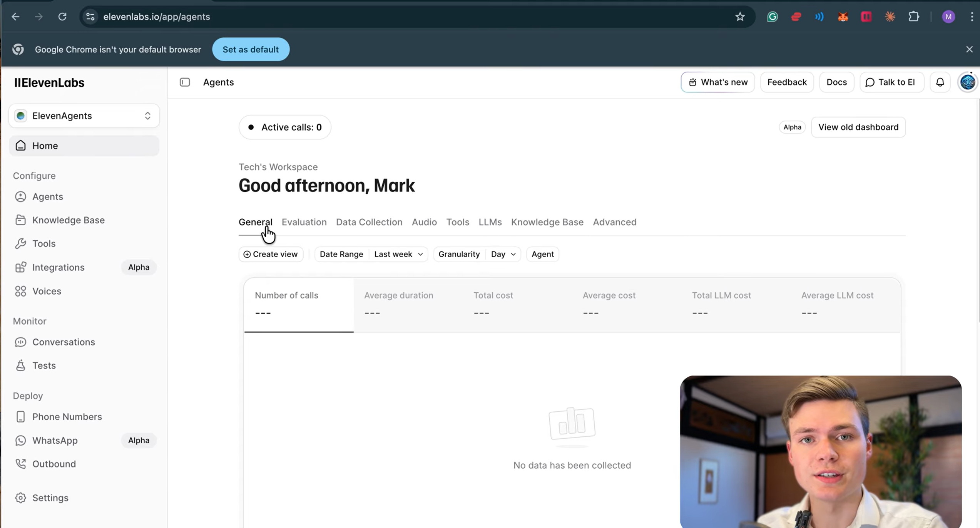Image resolution: width=980 pixels, height=528 pixels.
Task: Open the notification bell
Action: point(940,82)
